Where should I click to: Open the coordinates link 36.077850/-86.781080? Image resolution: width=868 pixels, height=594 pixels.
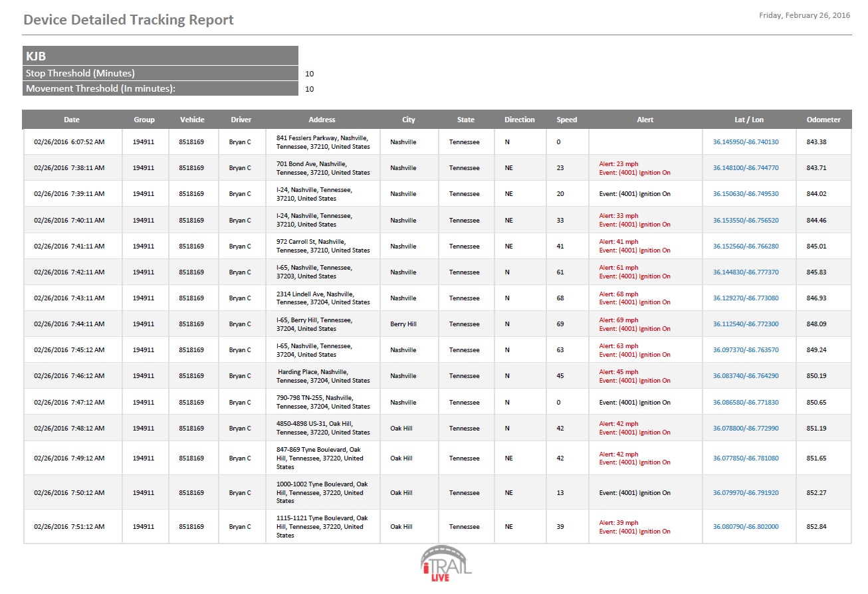[x=748, y=458]
